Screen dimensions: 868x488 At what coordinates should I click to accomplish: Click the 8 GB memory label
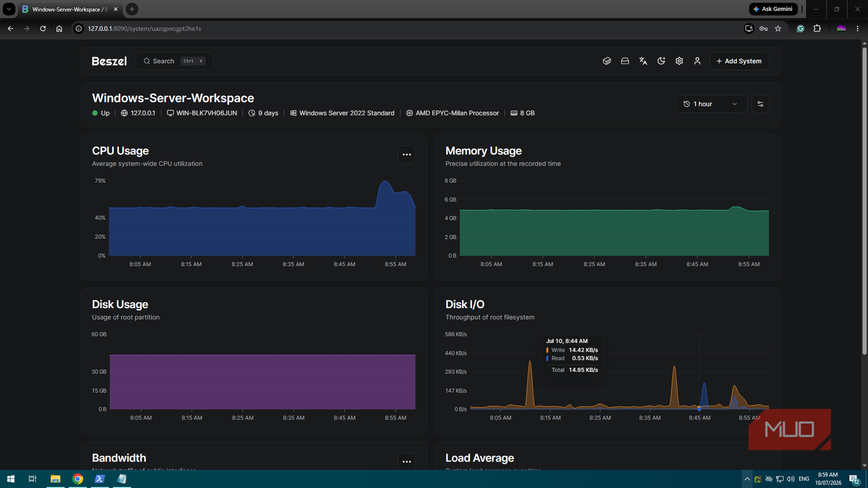[x=527, y=113]
